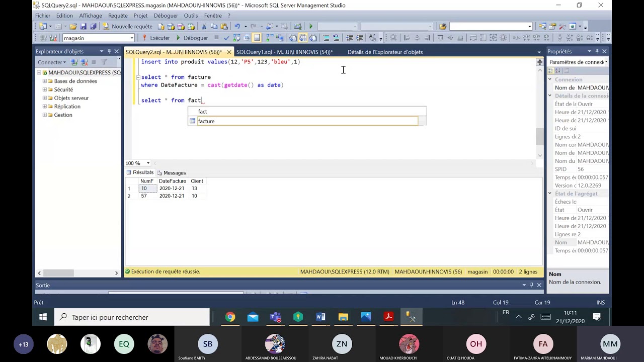This screenshot has width=644, height=362.
Task: Switch to the Messages tab
Action: click(x=171, y=173)
